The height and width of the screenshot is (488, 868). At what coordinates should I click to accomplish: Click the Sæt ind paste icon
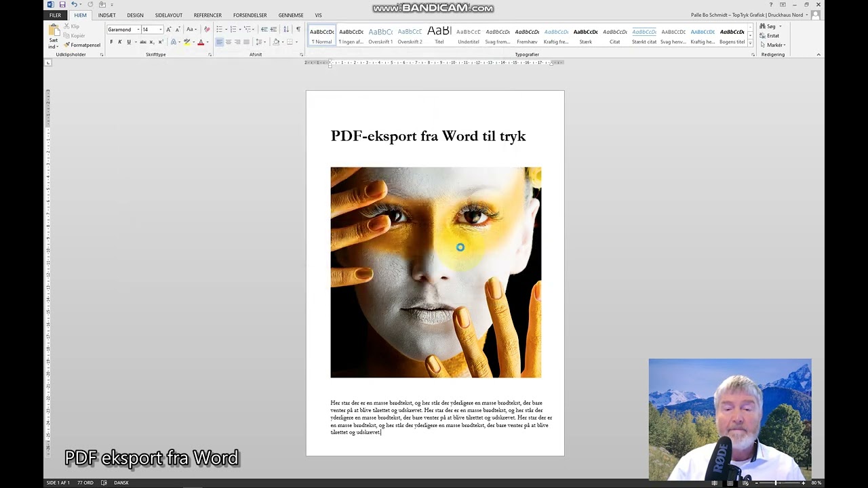pyautogui.click(x=54, y=30)
